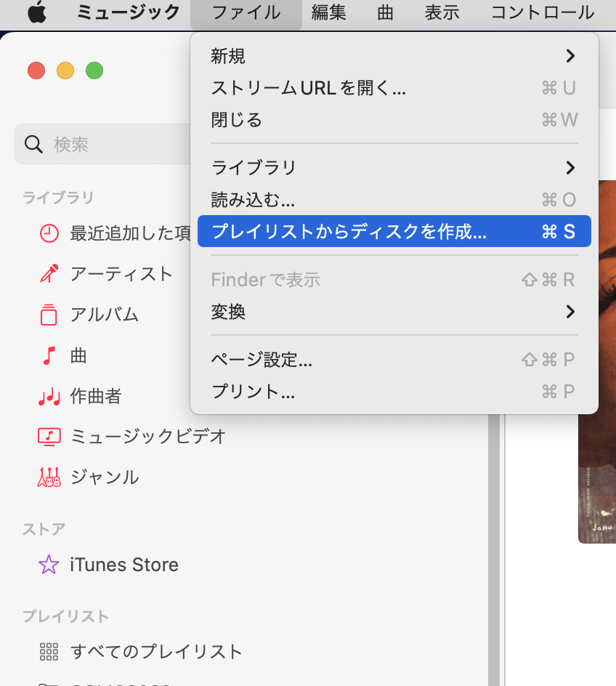
Task: Select プレイリストからディスクを作成… menu item
Action: 394,231
